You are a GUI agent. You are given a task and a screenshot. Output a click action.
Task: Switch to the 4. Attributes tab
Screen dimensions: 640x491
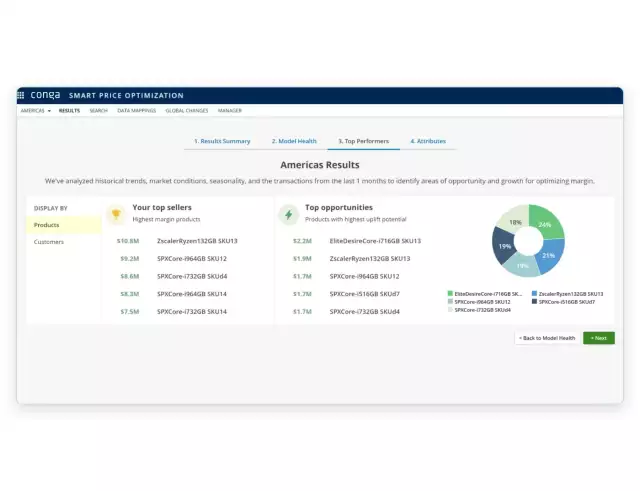(x=428, y=141)
